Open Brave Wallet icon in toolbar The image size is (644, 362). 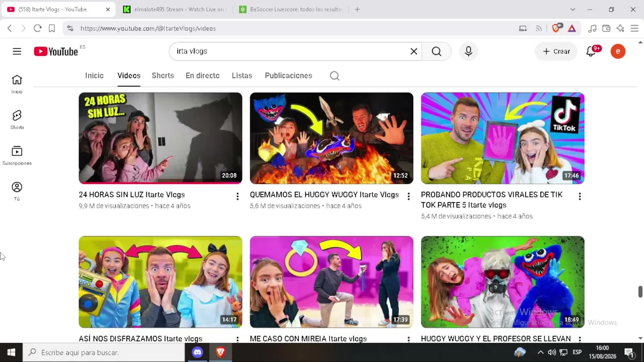click(606, 29)
